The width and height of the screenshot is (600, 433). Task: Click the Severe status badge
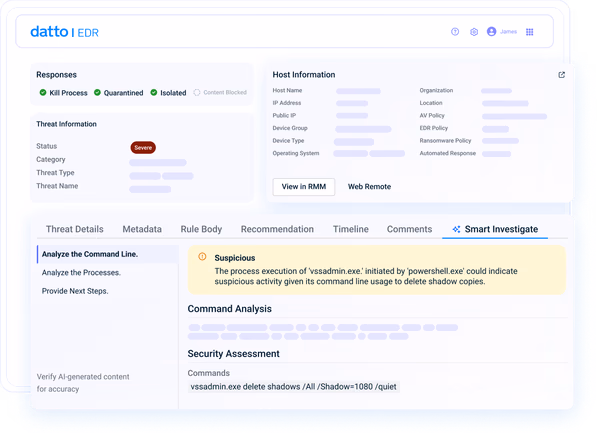click(x=143, y=148)
